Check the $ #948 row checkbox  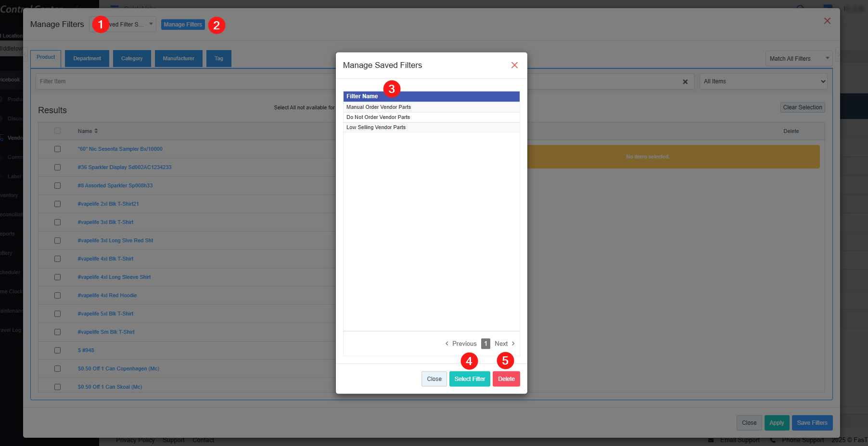coord(58,351)
